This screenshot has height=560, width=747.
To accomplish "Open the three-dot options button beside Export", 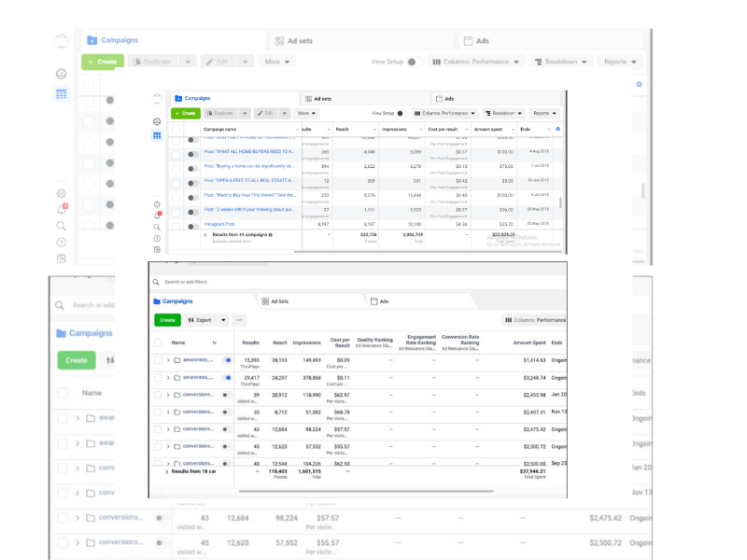I will coord(239,320).
